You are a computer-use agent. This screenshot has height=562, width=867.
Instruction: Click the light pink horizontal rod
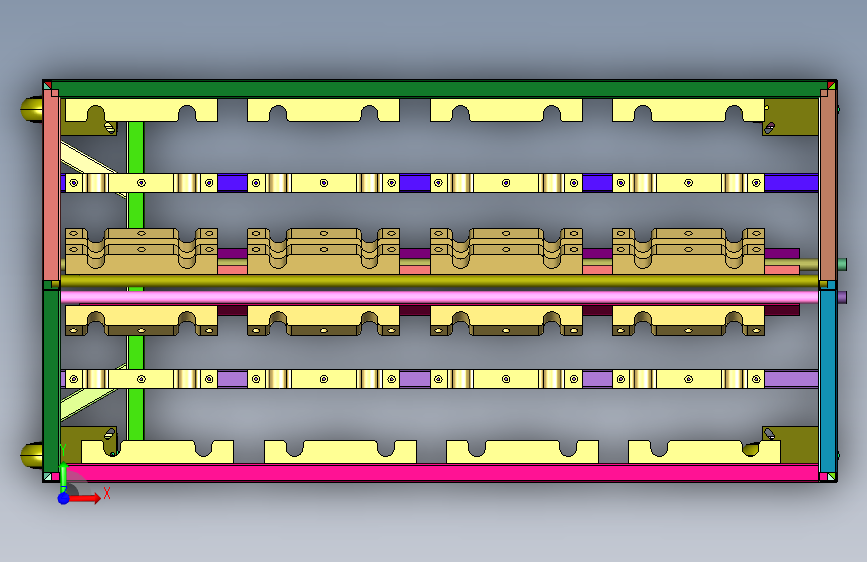click(x=440, y=297)
